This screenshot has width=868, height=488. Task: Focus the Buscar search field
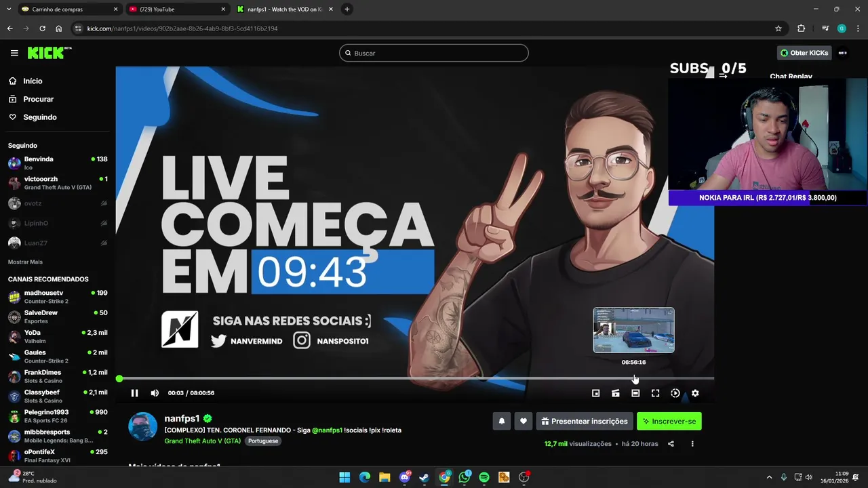(x=434, y=53)
